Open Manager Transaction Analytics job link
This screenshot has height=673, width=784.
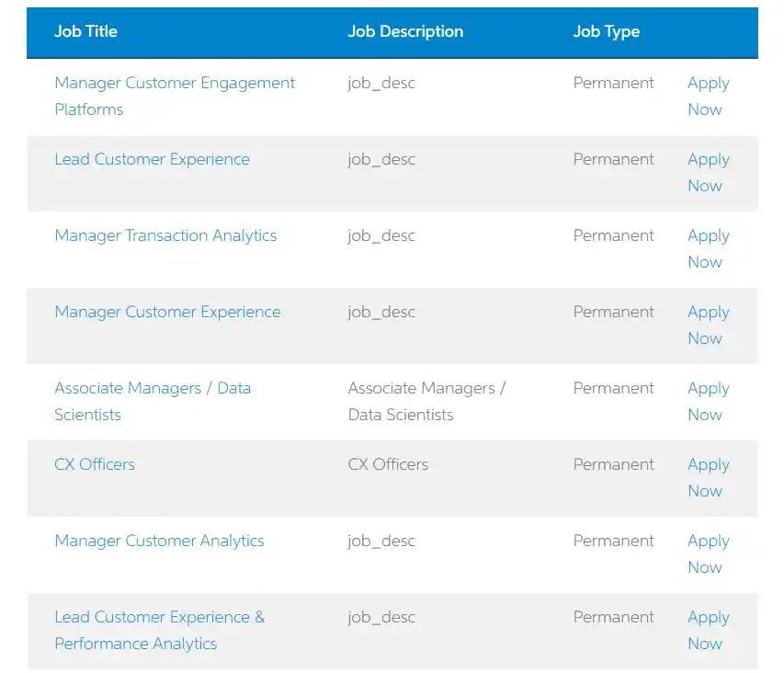165,235
